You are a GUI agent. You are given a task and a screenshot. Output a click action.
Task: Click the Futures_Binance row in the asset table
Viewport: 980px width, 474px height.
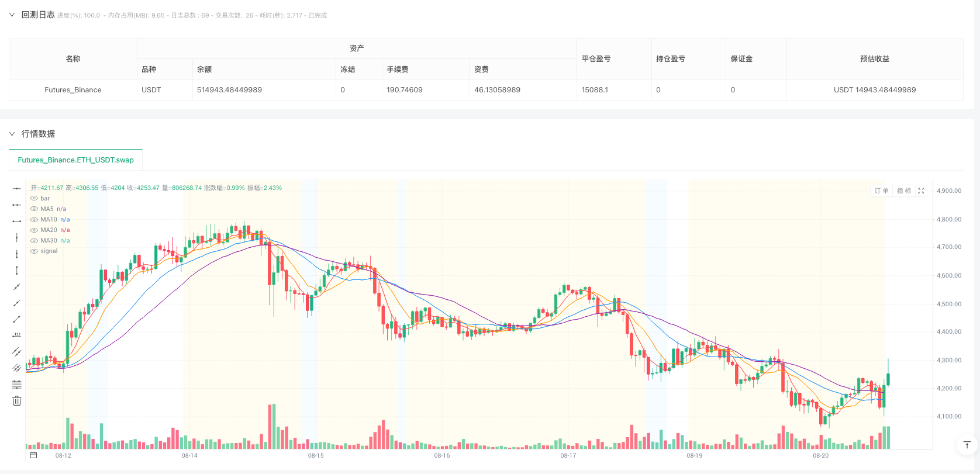(x=73, y=89)
